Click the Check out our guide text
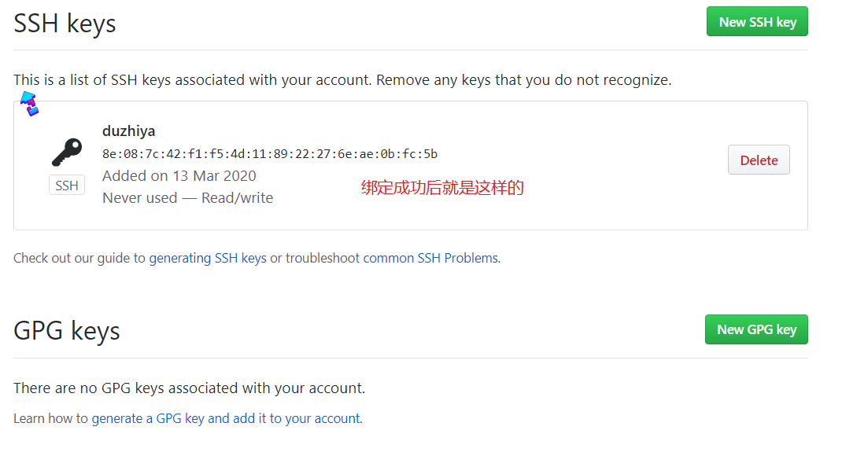The width and height of the screenshot is (868, 456). (x=79, y=258)
